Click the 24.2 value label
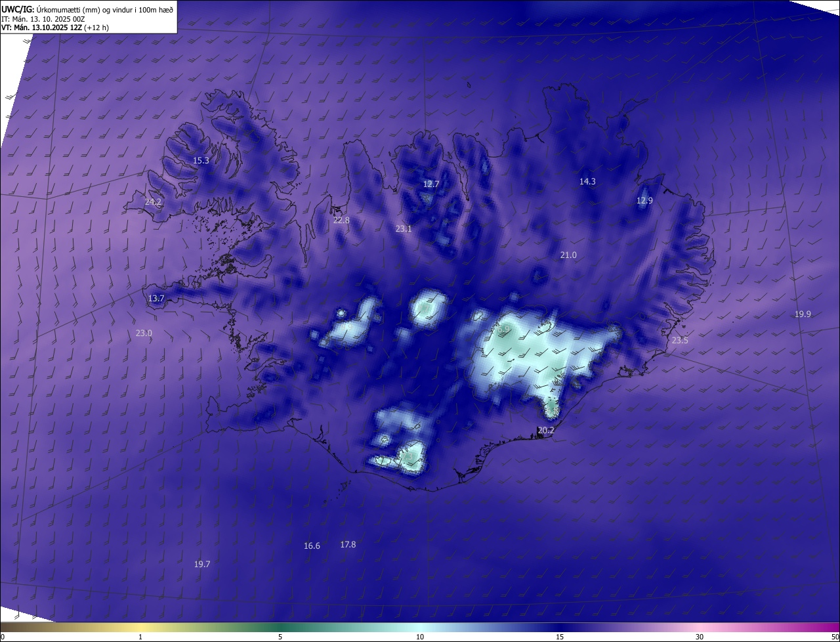Screen dimensions: 840x642 [x=153, y=202]
